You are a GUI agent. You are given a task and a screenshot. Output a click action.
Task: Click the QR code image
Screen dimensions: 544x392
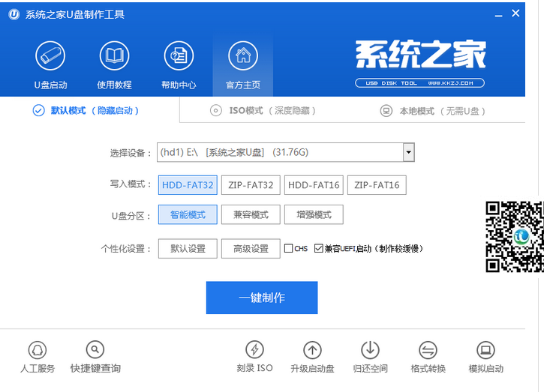[x=514, y=236]
